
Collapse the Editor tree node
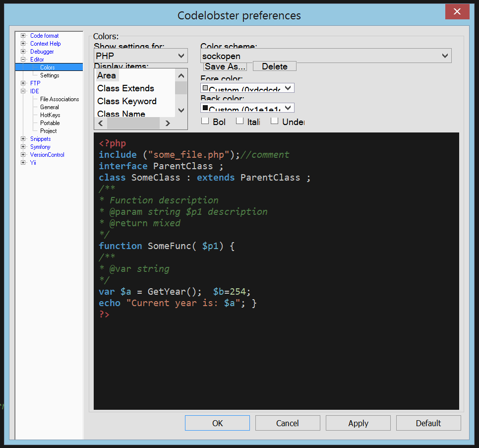click(x=23, y=59)
